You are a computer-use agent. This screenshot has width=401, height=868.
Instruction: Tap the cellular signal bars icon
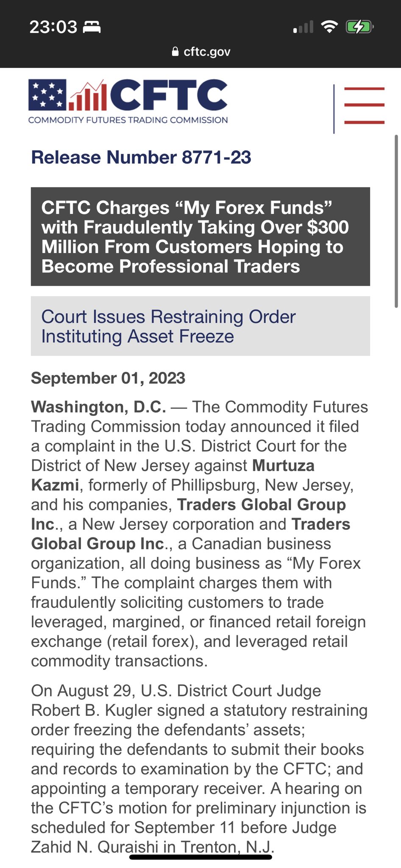click(303, 28)
